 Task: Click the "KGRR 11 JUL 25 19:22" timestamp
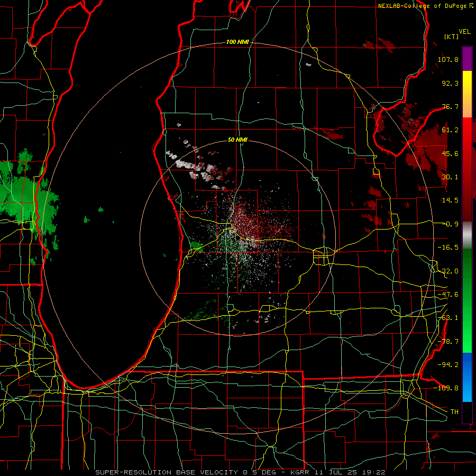tap(338, 472)
